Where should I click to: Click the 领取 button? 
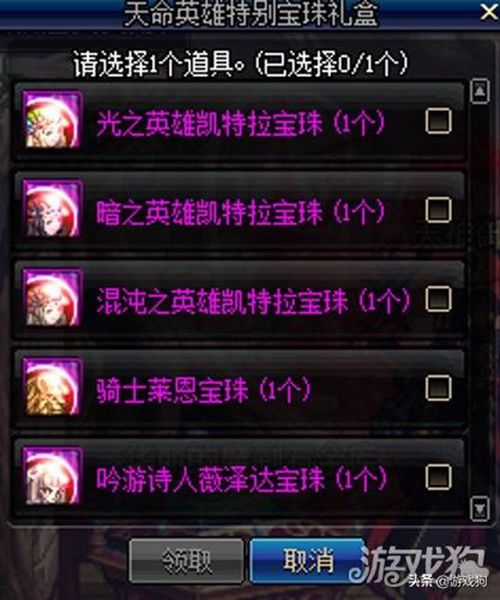[187, 561]
